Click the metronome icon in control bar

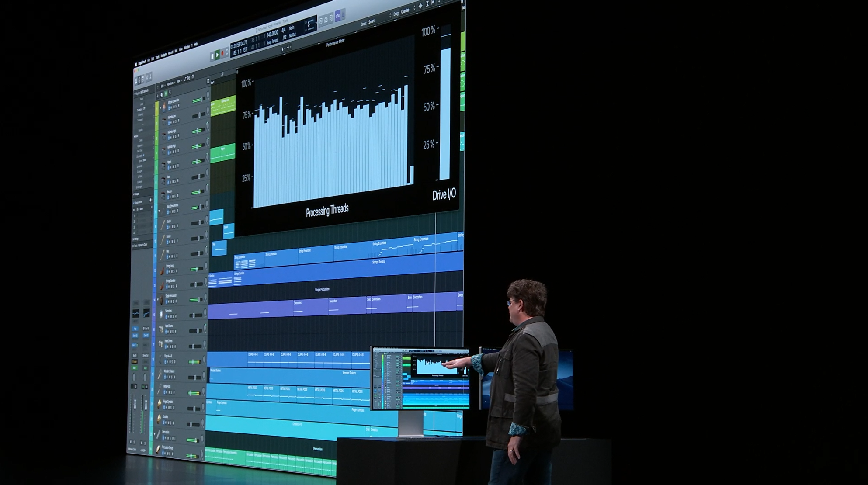tap(343, 15)
